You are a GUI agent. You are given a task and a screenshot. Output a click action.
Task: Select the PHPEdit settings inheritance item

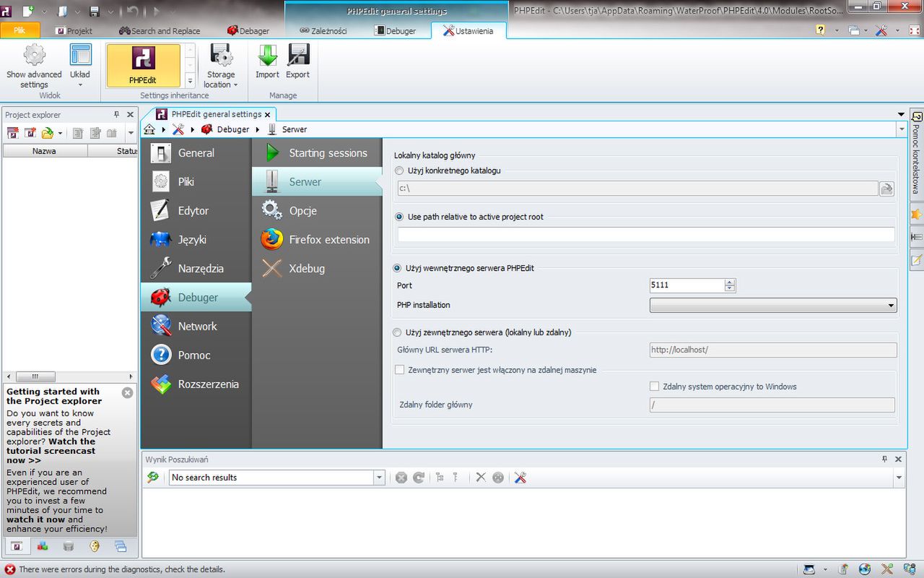tap(143, 66)
